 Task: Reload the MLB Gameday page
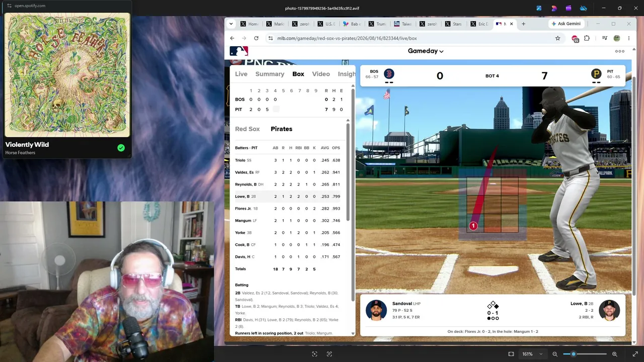click(256, 38)
